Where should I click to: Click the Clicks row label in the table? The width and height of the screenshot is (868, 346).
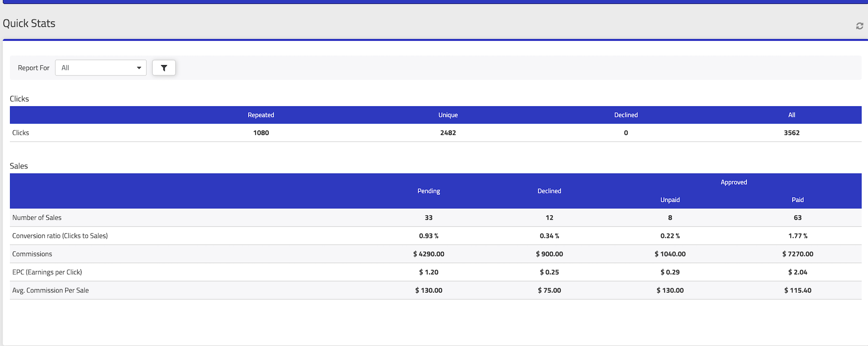pos(21,133)
